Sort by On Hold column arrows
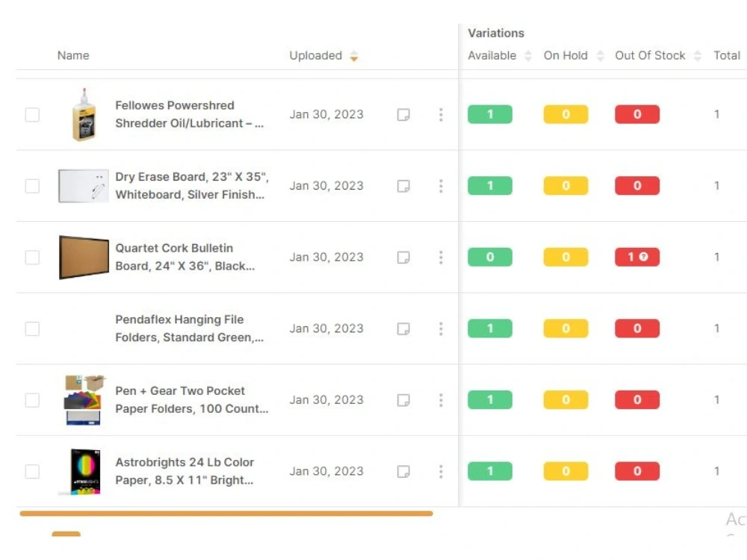Image resolution: width=747 pixels, height=560 pixels. pos(601,56)
